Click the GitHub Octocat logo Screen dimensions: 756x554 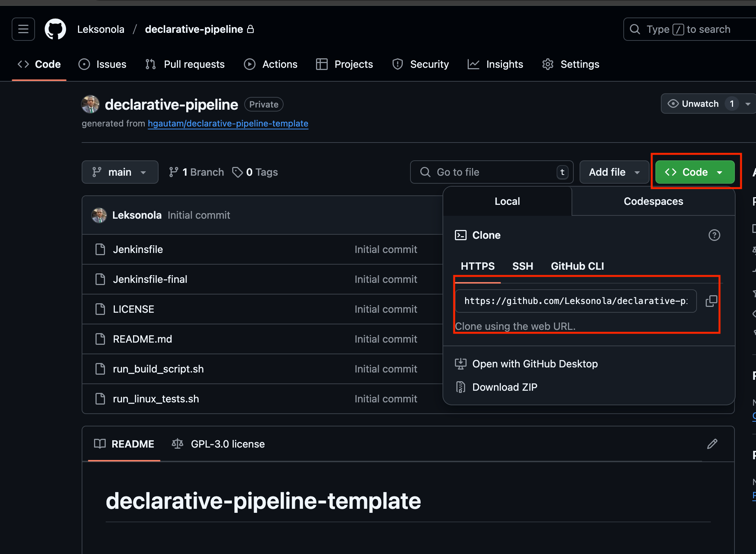point(55,29)
